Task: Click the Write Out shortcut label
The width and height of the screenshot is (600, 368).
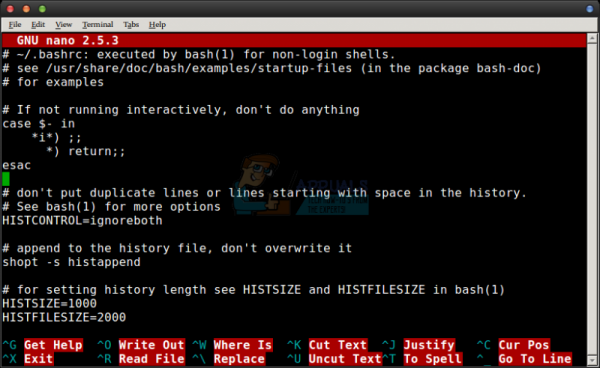Action: pos(152,345)
